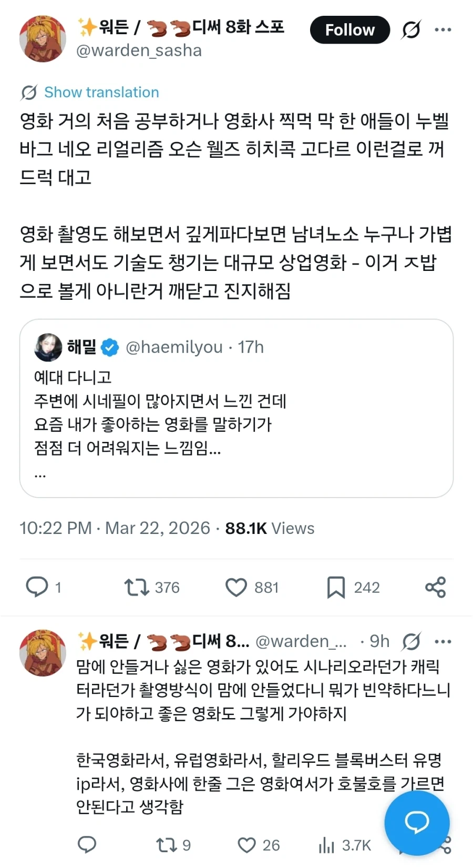
Task: Share the tweet via the share icon
Action: (x=435, y=588)
